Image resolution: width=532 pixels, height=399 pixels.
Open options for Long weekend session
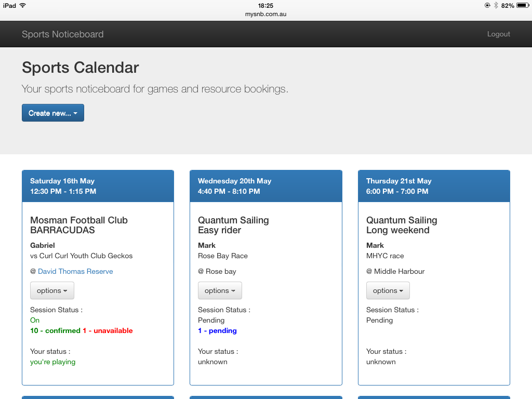388,291
